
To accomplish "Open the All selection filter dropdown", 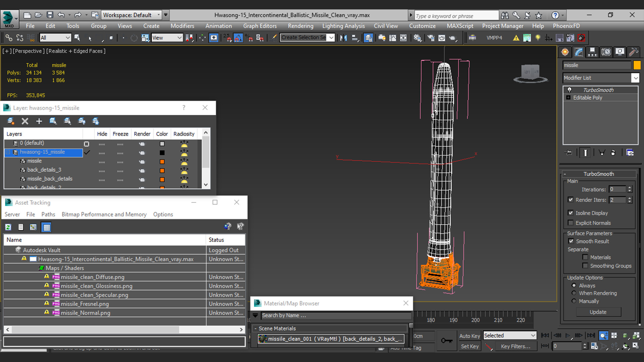I will (55, 38).
